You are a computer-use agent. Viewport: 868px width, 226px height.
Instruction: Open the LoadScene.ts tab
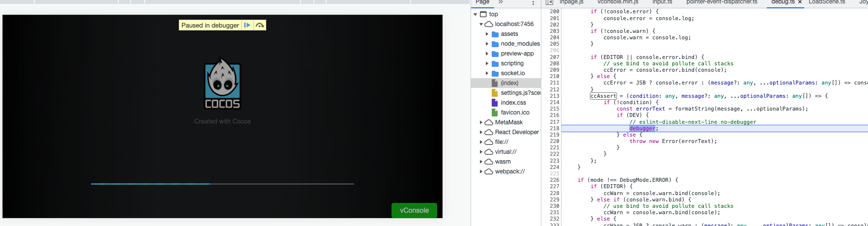827,2
